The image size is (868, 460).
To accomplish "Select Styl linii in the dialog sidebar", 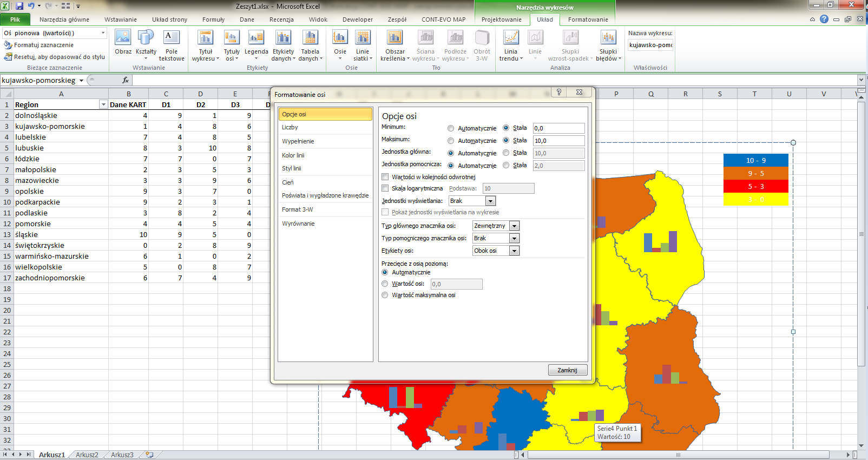I will (325, 168).
